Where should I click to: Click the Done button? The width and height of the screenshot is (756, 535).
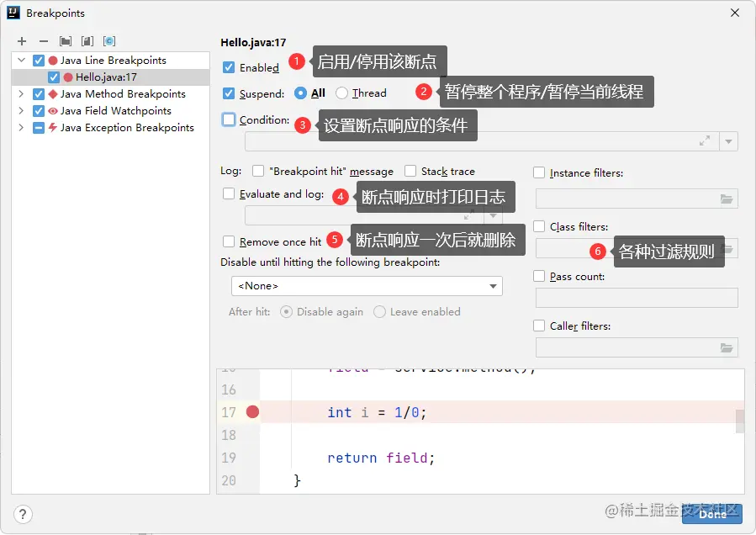(712, 514)
